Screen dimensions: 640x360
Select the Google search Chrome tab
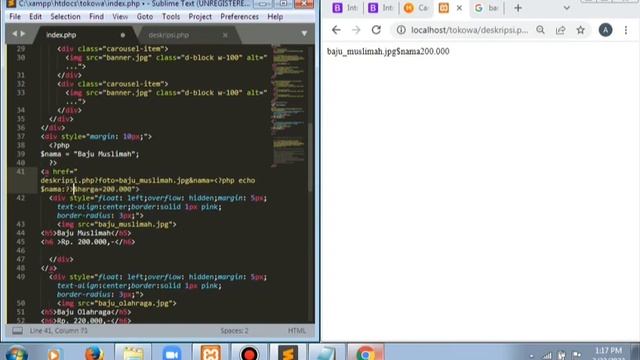coord(487,8)
